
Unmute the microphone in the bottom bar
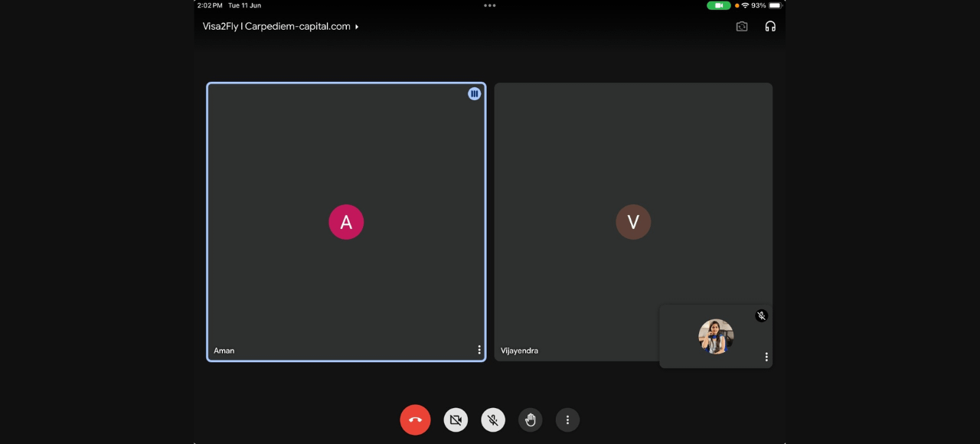tap(493, 420)
